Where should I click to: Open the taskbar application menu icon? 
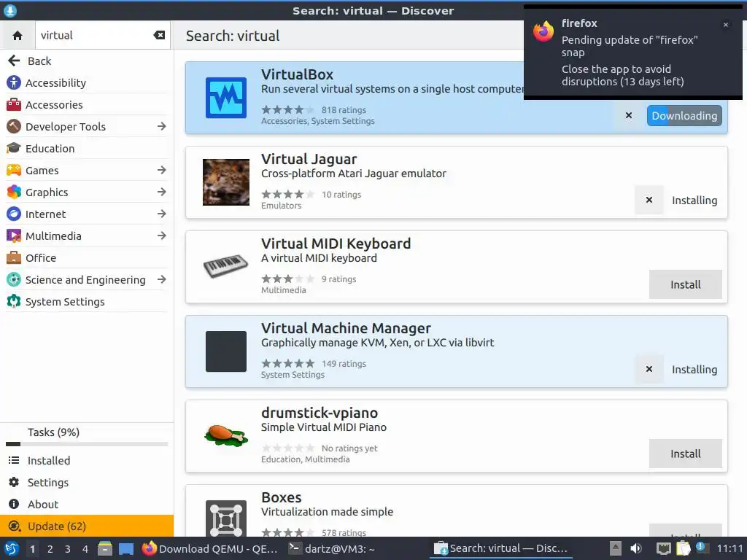(10, 549)
